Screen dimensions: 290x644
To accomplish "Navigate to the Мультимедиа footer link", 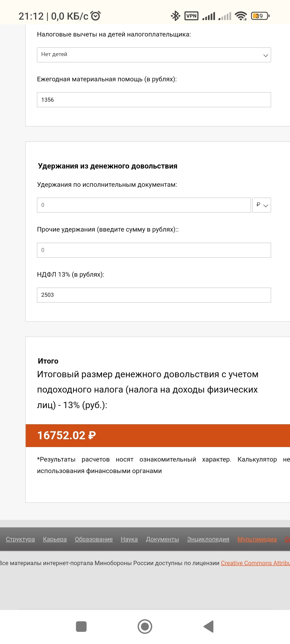I will point(257,539).
